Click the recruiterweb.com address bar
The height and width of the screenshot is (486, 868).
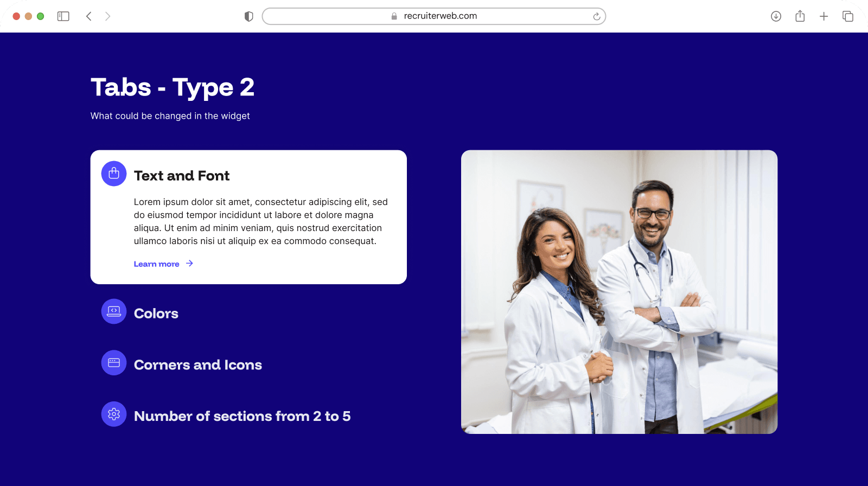[434, 16]
